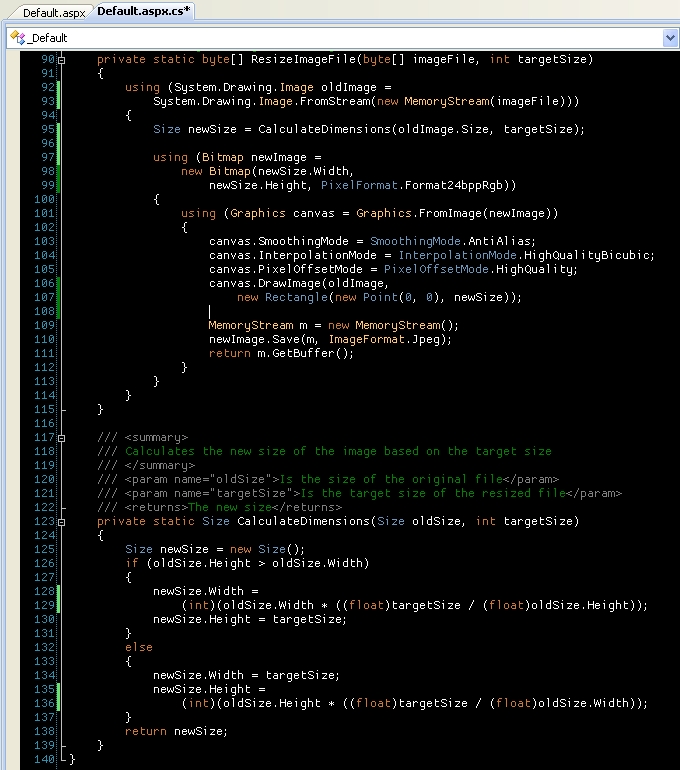Click 'Graphics.FromImage(newImage)' on line 101
This screenshot has width=680, height=770.
pyautogui.click(x=457, y=213)
